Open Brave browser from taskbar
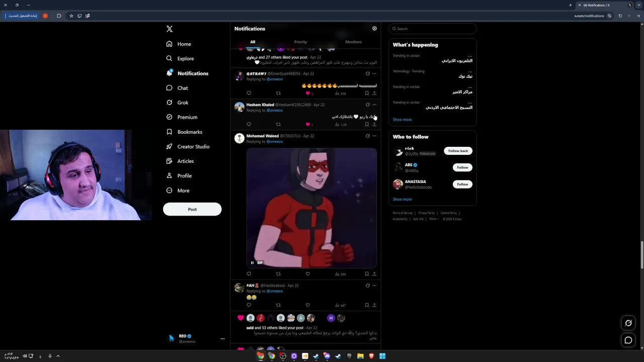Viewport: 644px width, 362px height. (x=372, y=356)
